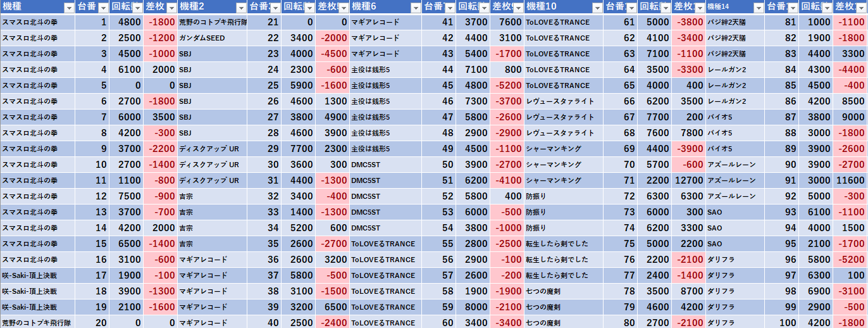Open 差枚 filter for machines 1–20
Screen dimensions: 868x328
[x=171, y=8]
